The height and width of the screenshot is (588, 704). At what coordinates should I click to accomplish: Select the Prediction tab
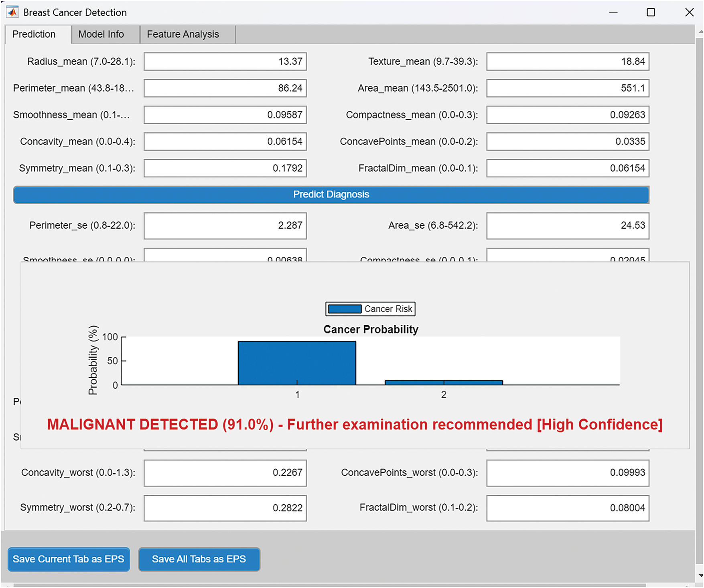[x=34, y=35]
